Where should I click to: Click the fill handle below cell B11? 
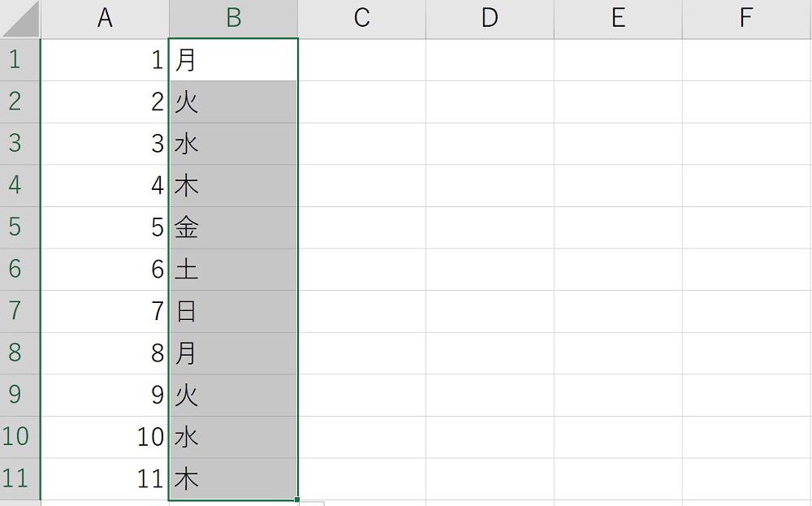point(298,499)
